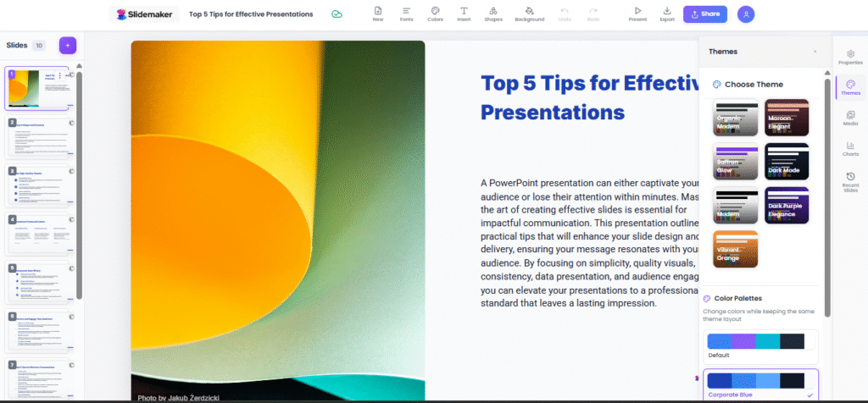Select the slide 3 thumbnail

[37, 185]
